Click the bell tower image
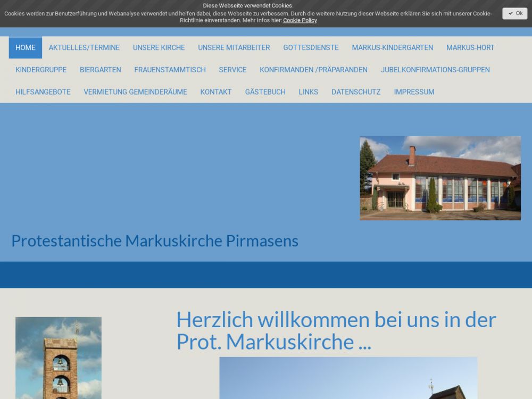 [x=59, y=358]
